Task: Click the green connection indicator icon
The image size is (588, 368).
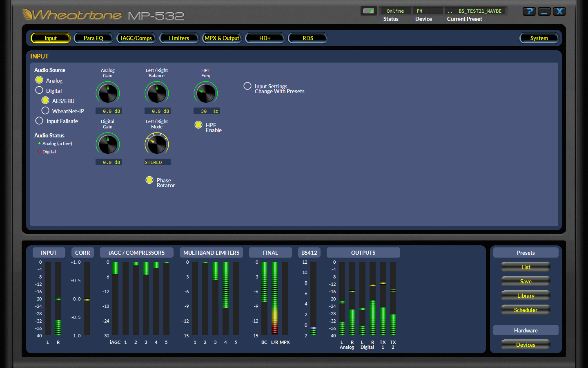Action: pos(369,11)
